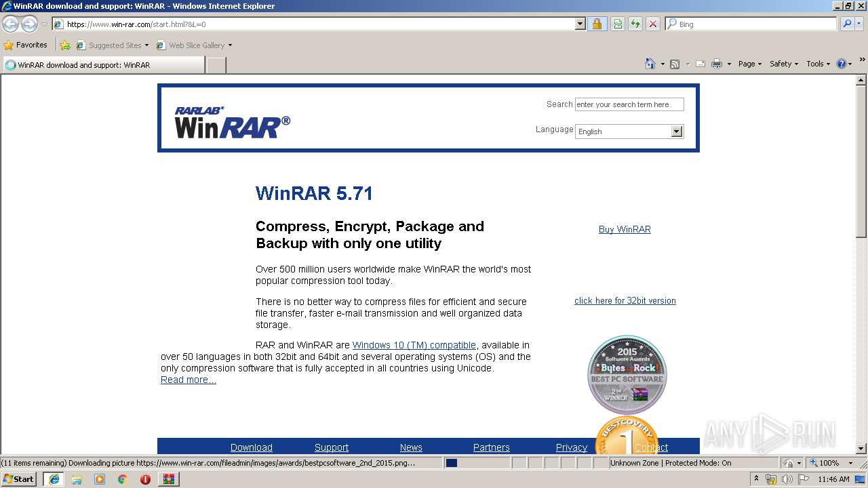Go back with the browser Back arrow
The image size is (868, 488).
tap(11, 24)
